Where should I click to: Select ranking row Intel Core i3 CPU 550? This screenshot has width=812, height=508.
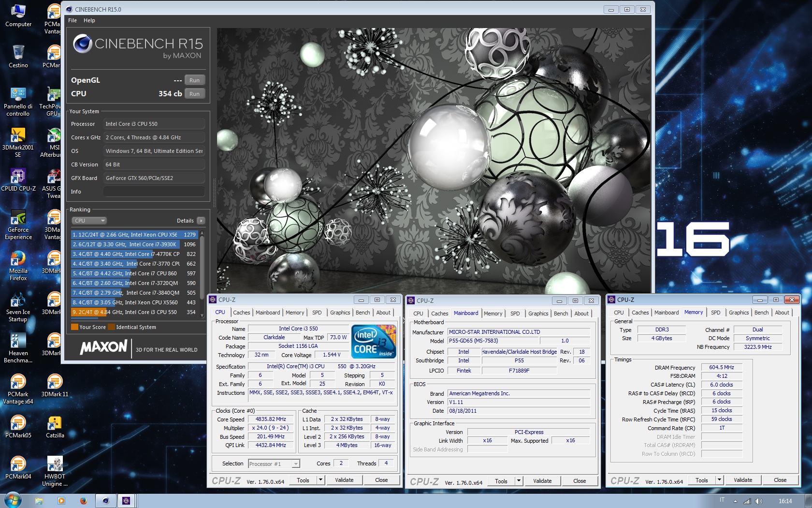tap(134, 312)
